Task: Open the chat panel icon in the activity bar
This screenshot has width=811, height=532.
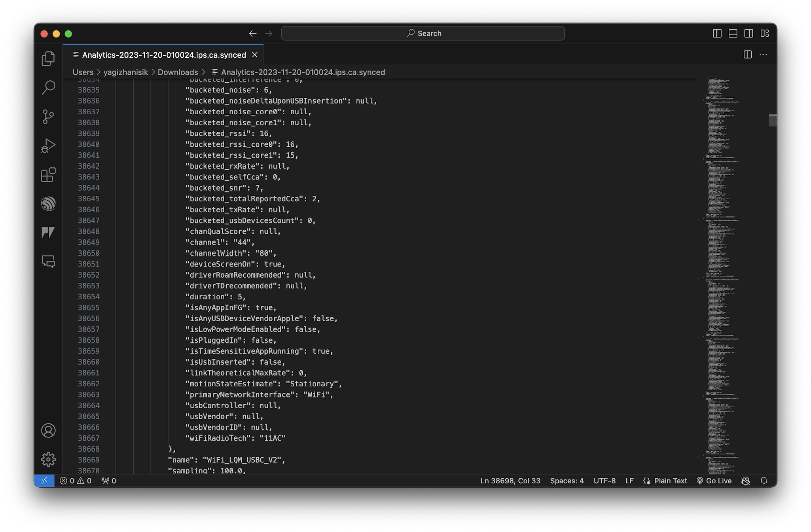Action: [48, 261]
